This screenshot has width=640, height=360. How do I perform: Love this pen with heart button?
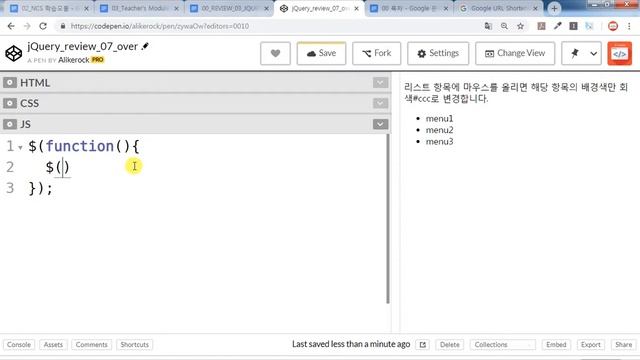[276, 53]
